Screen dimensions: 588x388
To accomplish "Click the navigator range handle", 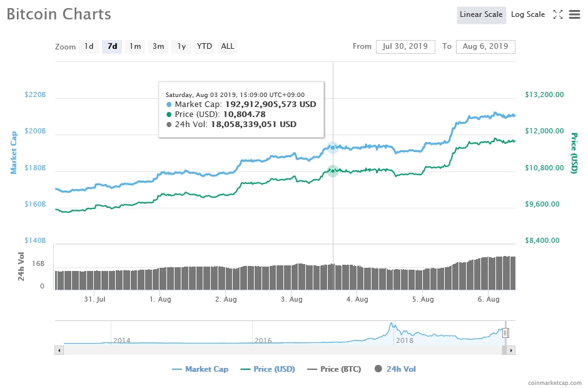I will click(505, 333).
